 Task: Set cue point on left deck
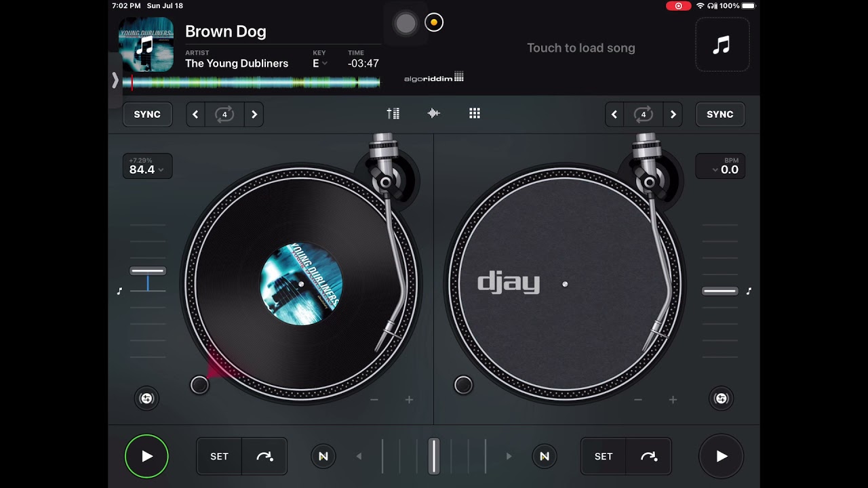[x=219, y=456]
